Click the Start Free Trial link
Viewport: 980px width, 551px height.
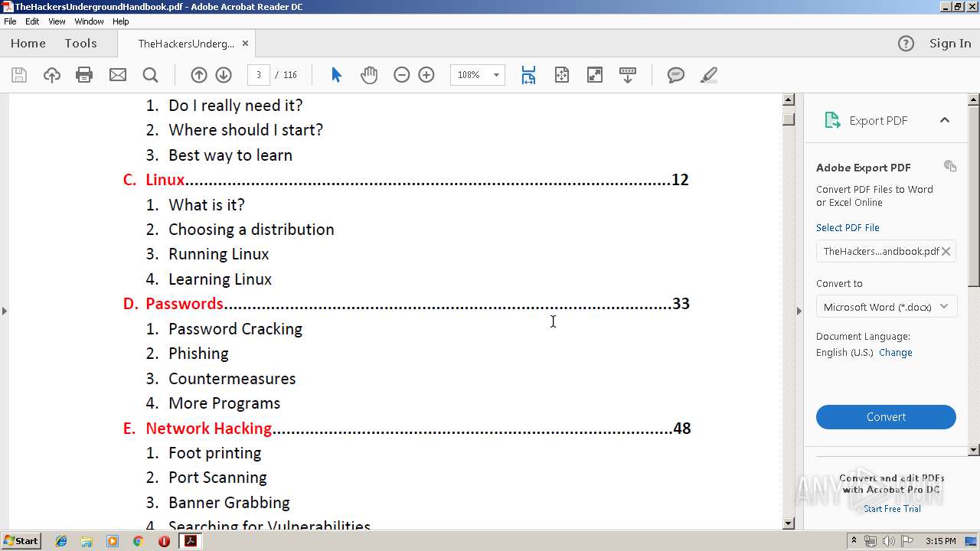point(892,509)
